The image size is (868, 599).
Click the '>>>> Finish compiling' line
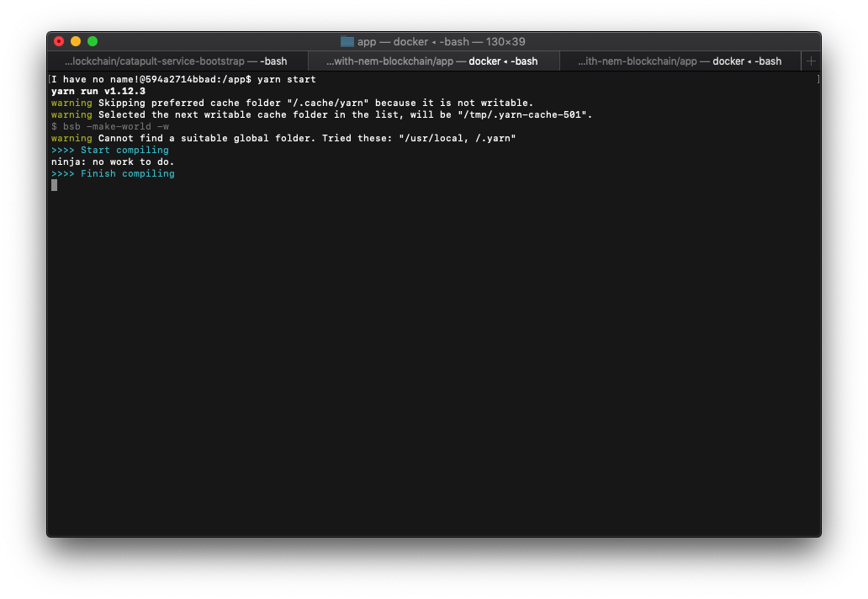(113, 174)
